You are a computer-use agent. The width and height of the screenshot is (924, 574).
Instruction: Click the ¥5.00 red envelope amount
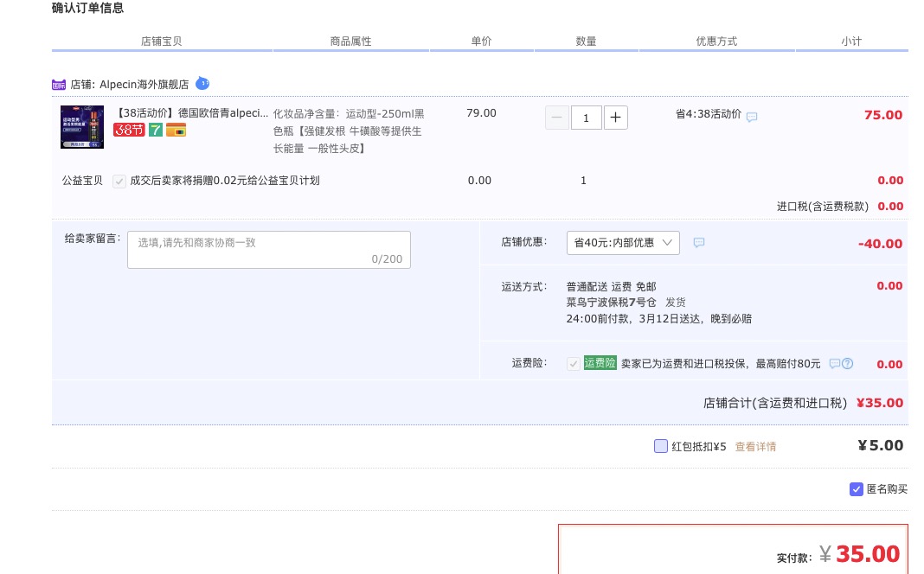881,446
